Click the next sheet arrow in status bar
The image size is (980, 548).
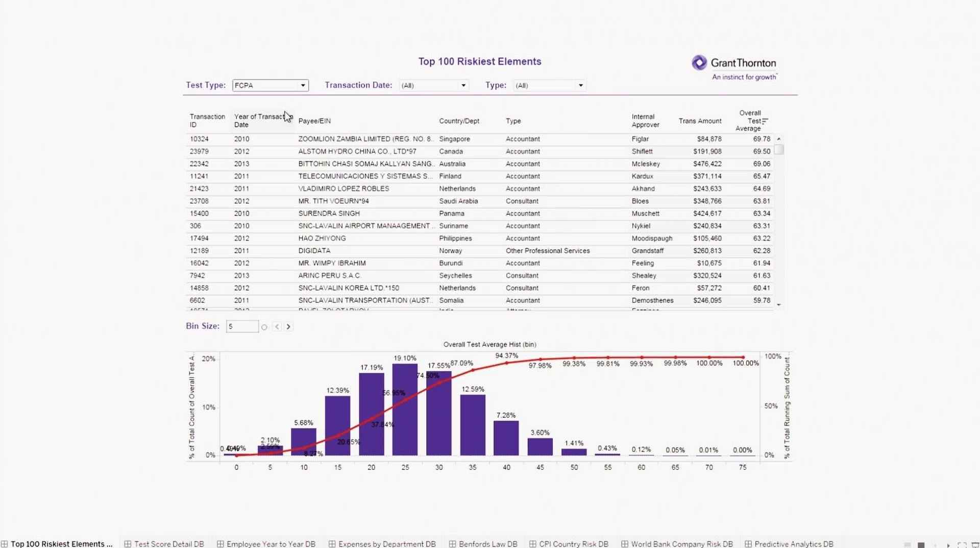(x=948, y=545)
